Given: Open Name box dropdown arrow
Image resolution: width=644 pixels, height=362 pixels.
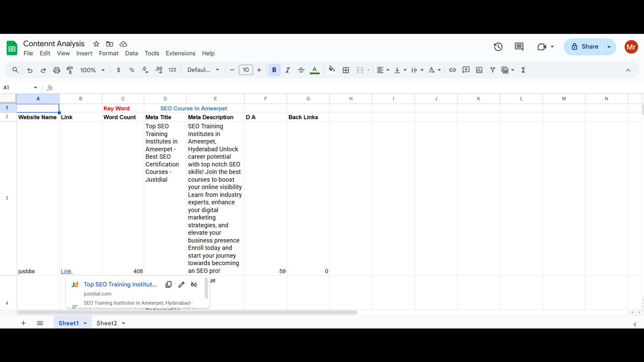Looking at the screenshot, I should point(36,87).
